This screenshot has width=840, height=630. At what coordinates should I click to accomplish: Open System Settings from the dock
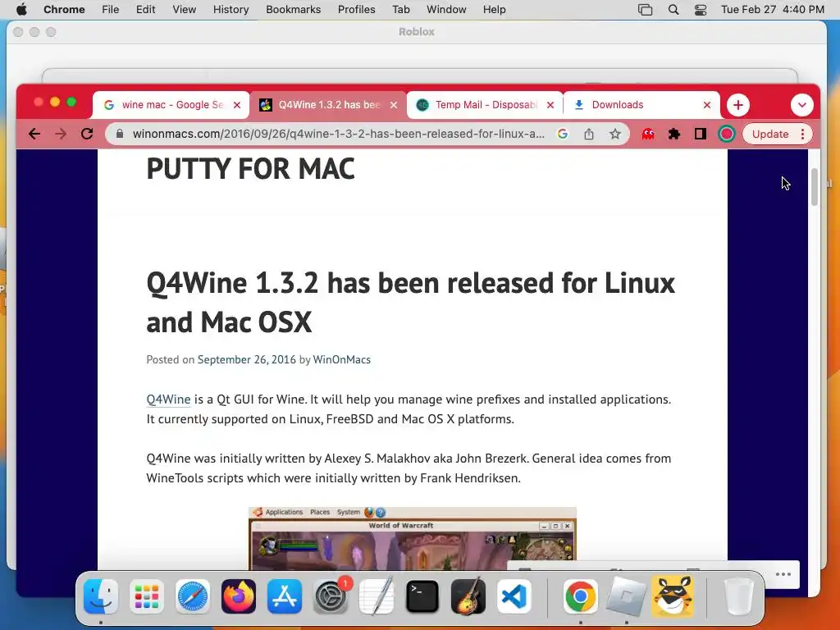click(x=331, y=596)
